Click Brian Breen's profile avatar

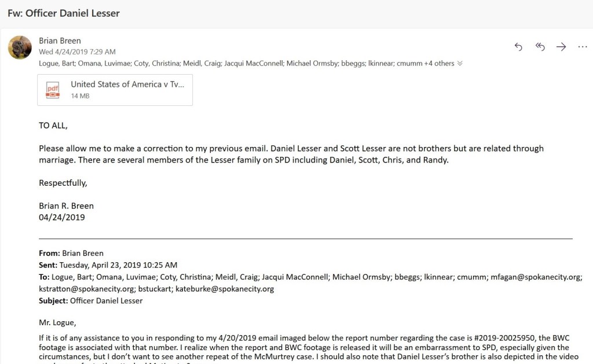coord(20,47)
